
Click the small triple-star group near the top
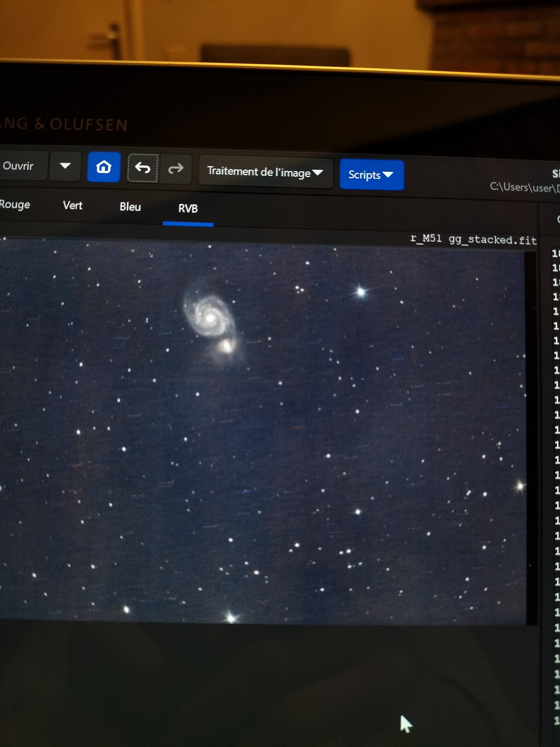tap(299, 289)
